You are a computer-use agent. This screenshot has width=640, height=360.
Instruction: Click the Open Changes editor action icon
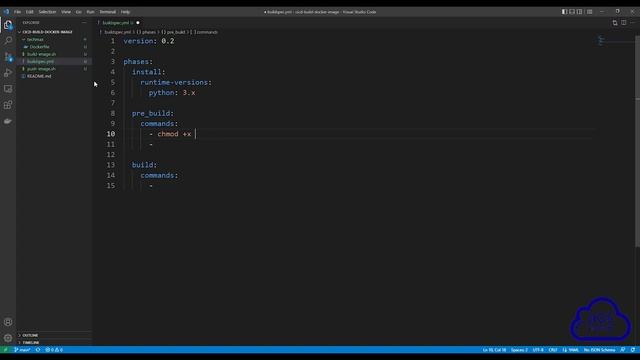click(x=615, y=23)
